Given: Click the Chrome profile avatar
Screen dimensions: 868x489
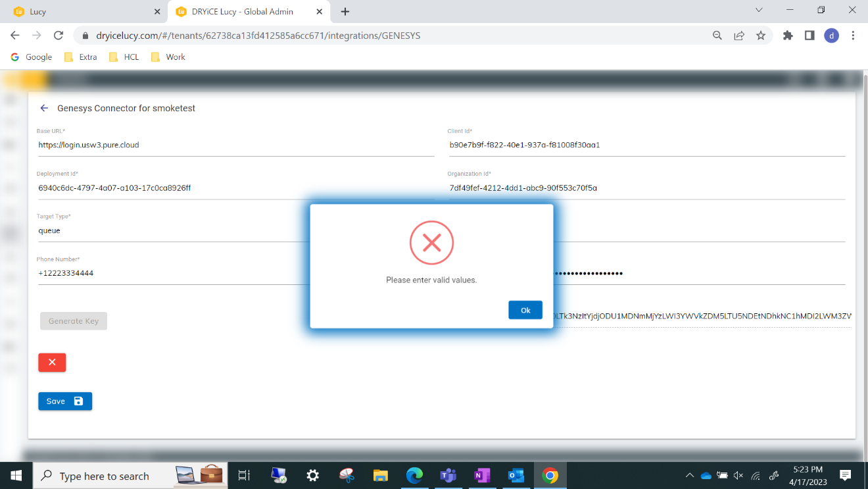Looking at the screenshot, I should [x=831, y=36].
